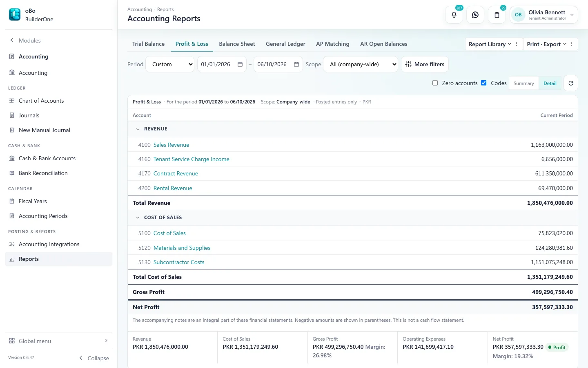Image resolution: width=588 pixels, height=368 pixels.
Task: Refresh the report with reload icon
Action: (571, 83)
